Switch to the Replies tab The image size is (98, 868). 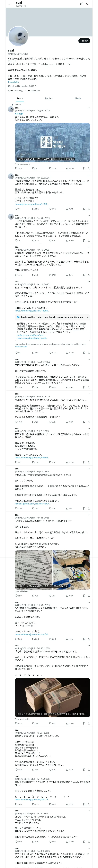(x=49, y=98)
